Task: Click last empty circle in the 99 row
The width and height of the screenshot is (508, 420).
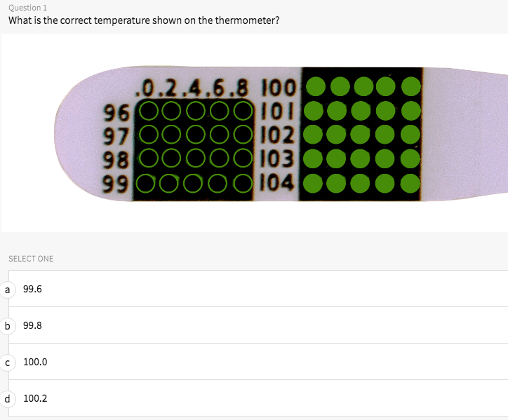Action: click(243, 184)
